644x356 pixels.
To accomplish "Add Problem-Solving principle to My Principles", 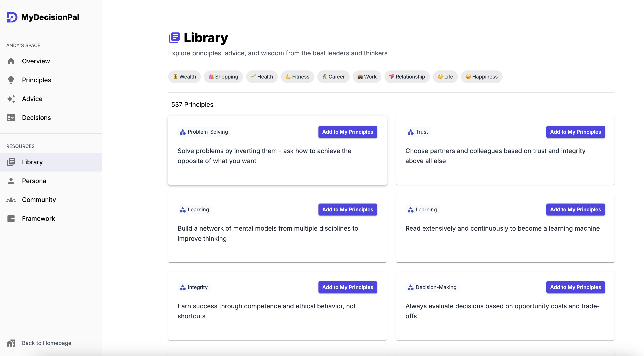I will point(348,132).
